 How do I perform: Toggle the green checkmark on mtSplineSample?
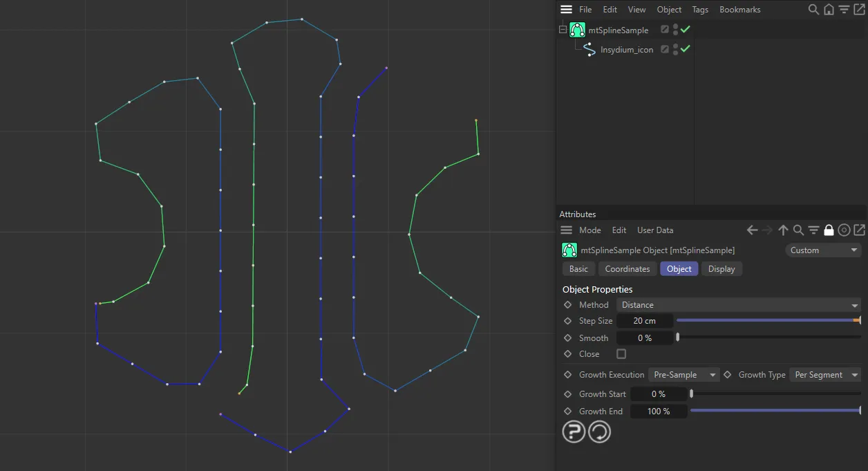[x=685, y=30]
